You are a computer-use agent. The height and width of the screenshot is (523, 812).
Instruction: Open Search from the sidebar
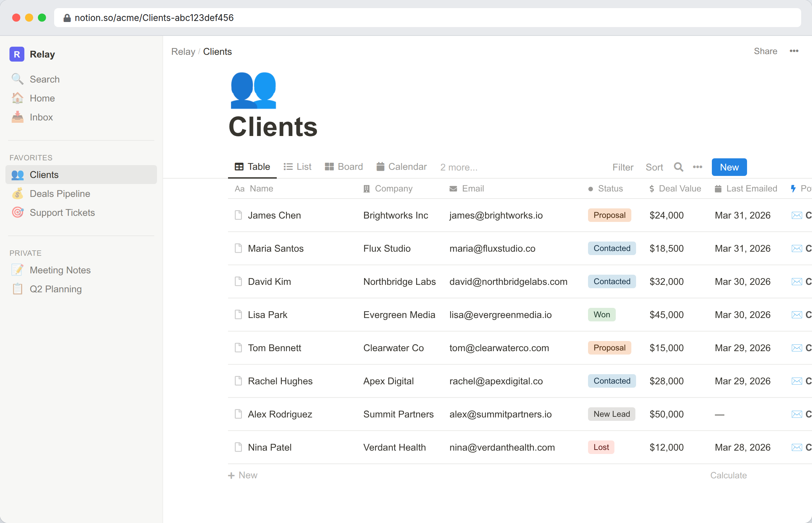44,79
